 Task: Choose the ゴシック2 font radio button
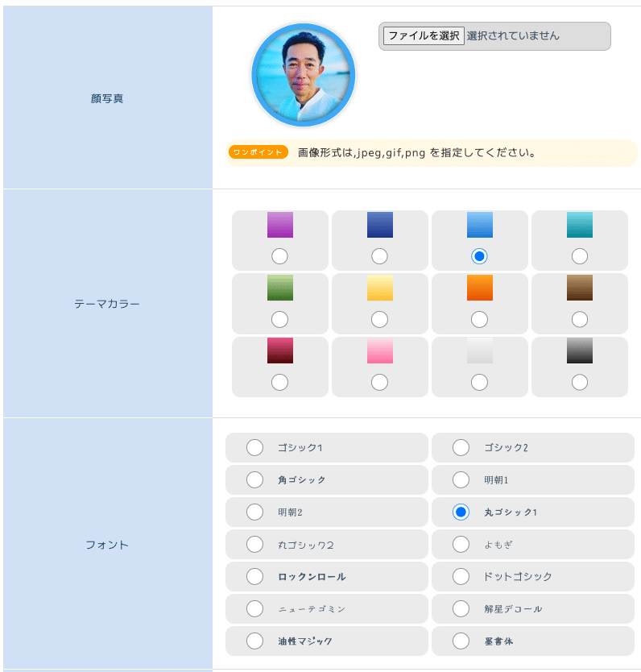click(461, 447)
